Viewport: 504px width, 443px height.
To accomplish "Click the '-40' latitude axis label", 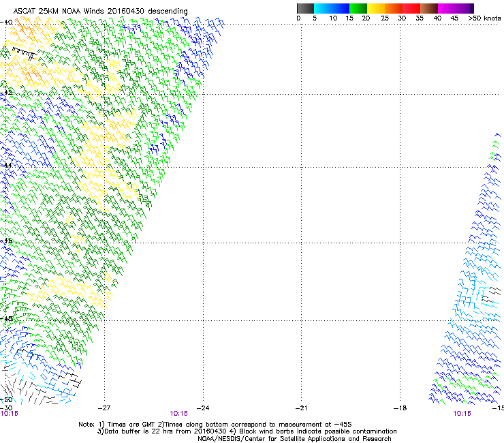I will point(6,22).
